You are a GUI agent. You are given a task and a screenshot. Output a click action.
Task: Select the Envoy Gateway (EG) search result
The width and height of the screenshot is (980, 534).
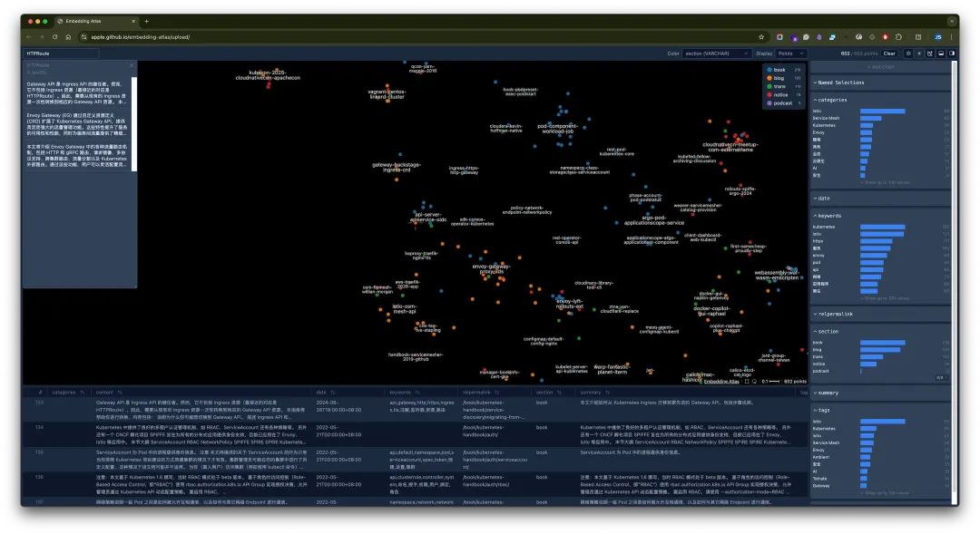coord(77,123)
